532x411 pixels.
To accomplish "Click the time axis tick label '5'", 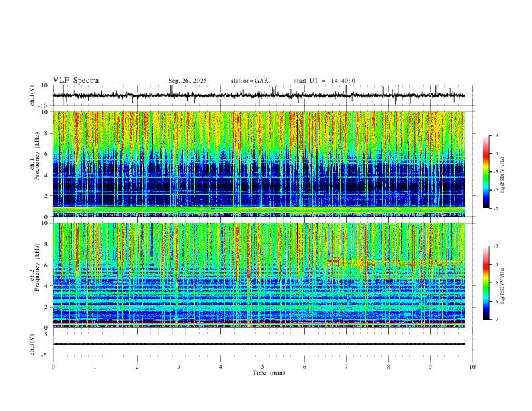I will click(263, 367).
